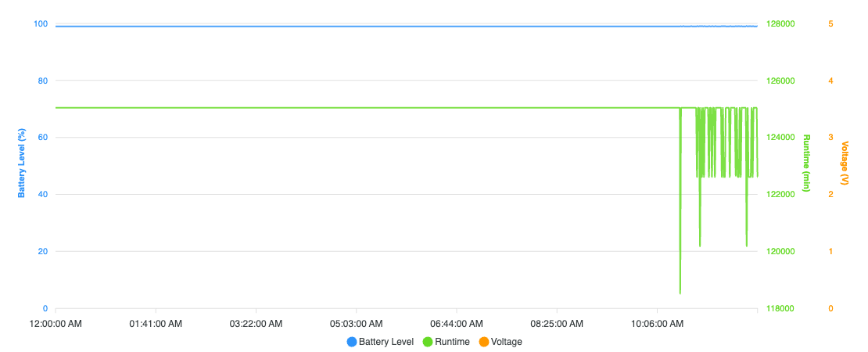Click the 03:22:00 AM x-axis label
The width and height of the screenshot is (868, 352).
click(256, 324)
